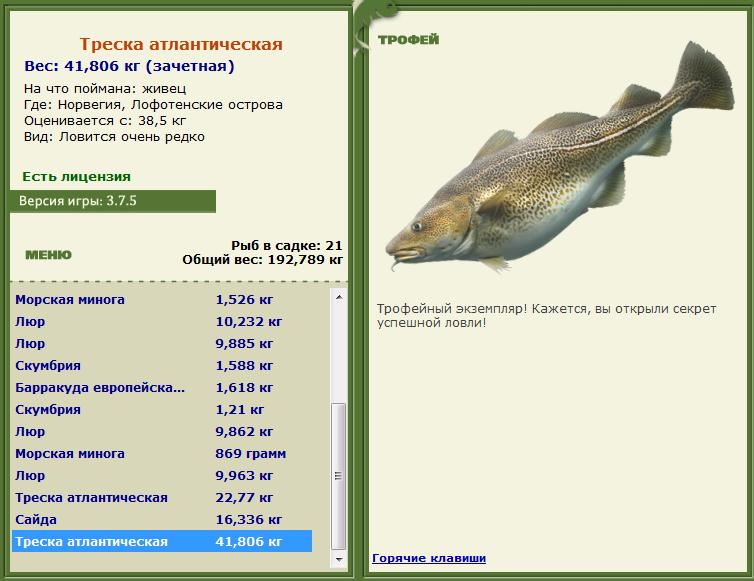Click the Есть лицензия label

tap(76, 177)
